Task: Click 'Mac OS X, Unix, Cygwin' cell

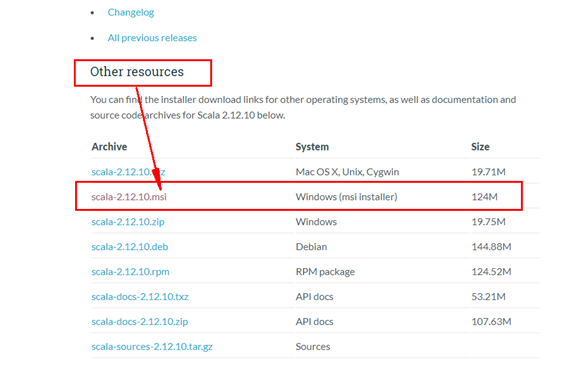Action: click(x=347, y=172)
